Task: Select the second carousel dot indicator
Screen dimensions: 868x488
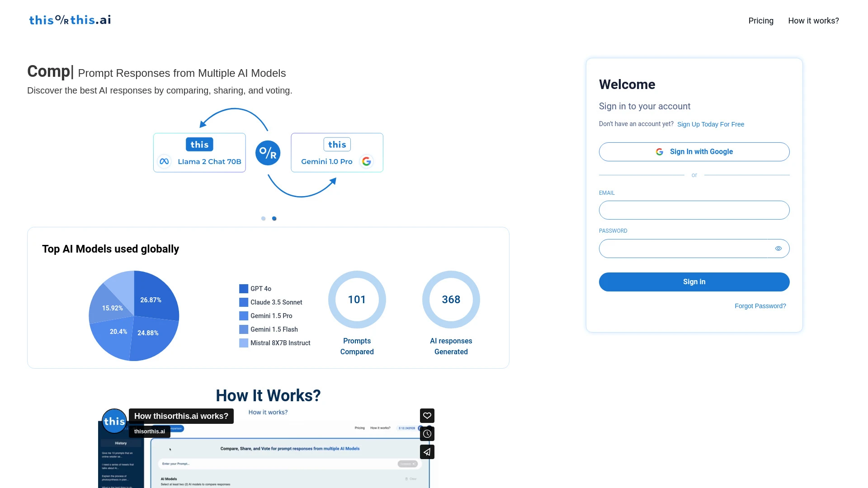Action: tap(274, 218)
